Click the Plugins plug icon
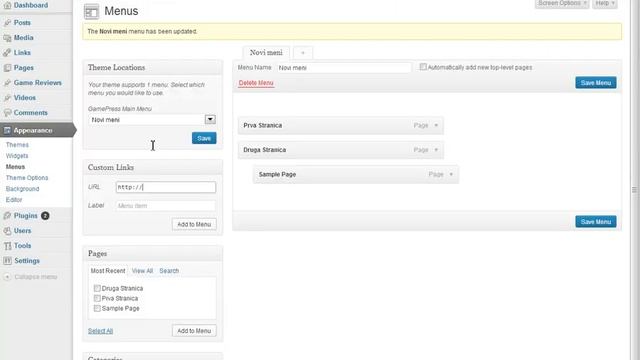Screen dimensions: 640x360 point(7,216)
